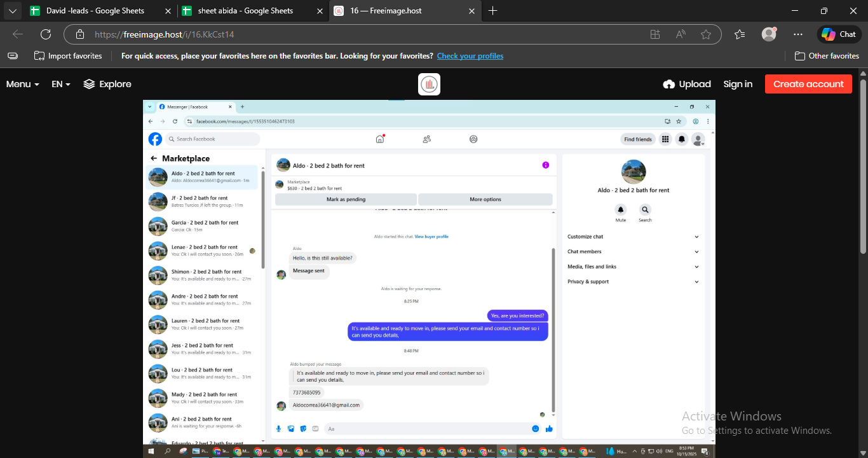Click the More options button
The height and width of the screenshot is (458, 868).
click(485, 199)
